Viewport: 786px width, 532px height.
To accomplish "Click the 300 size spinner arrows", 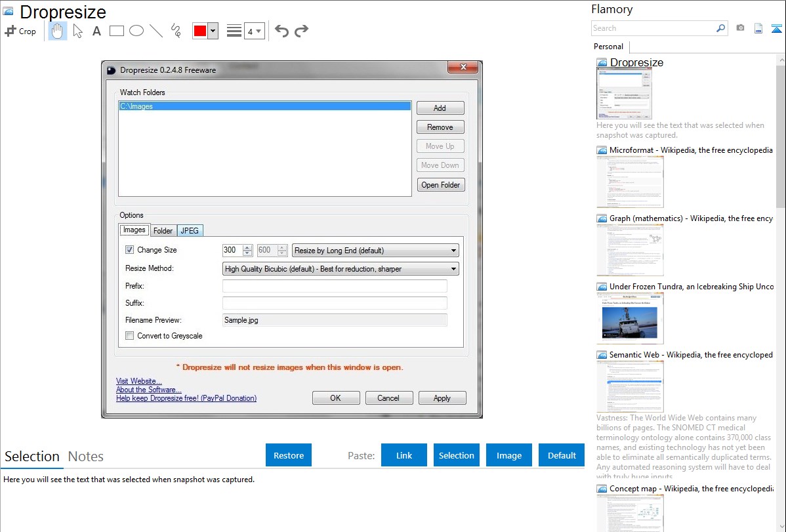I will [247, 250].
